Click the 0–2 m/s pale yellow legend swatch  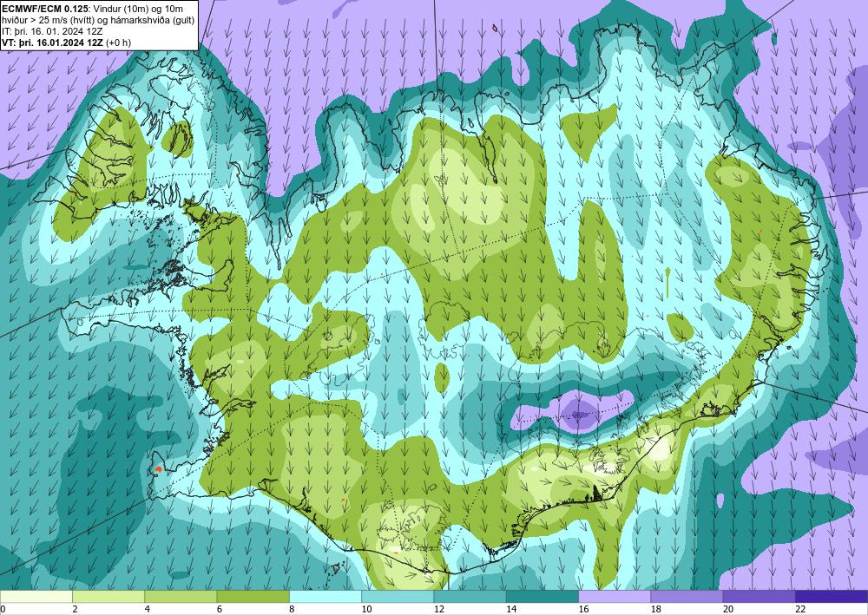click(36, 597)
